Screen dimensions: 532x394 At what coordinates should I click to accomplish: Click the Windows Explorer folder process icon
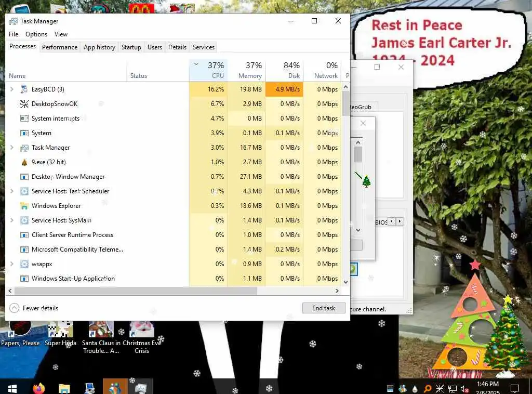(x=24, y=206)
